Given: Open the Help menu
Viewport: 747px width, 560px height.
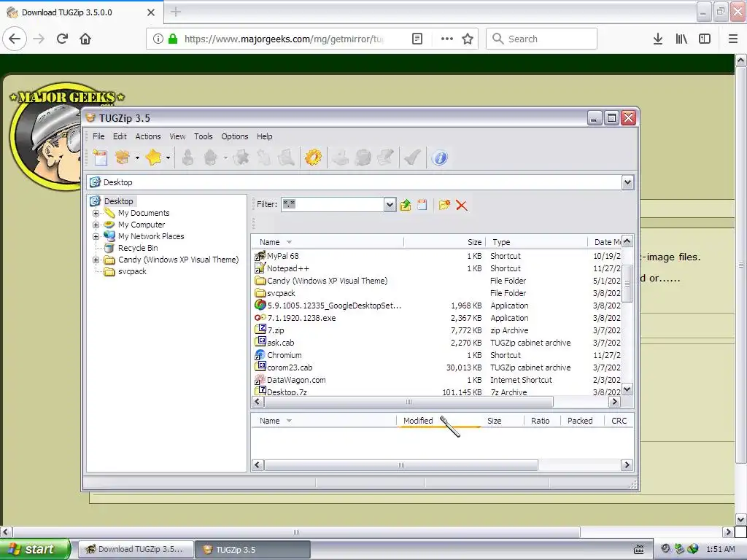Looking at the screenshot, I should tap(264, 136).
